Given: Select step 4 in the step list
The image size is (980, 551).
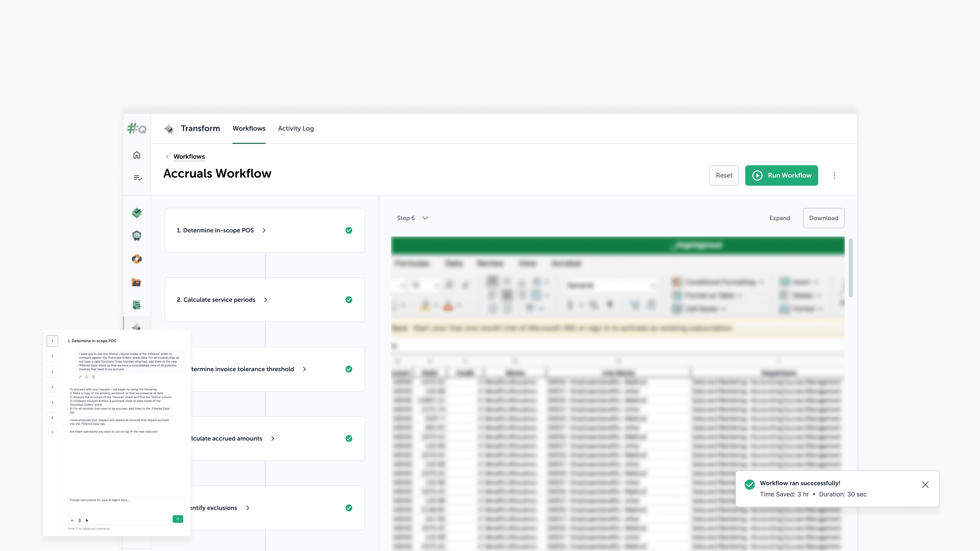Looking at the screenshot, I should click(53, 387).
